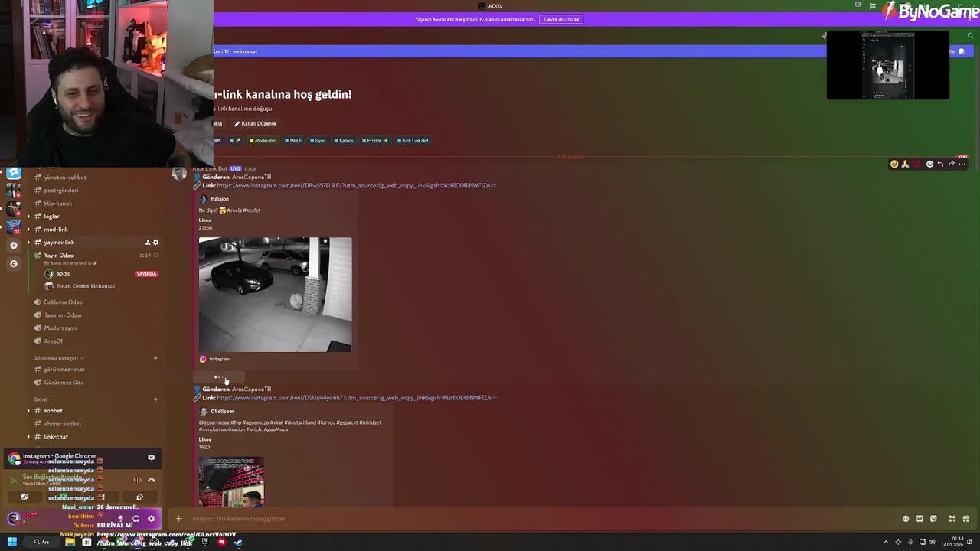Join the Tasarım Odası voice channel
The width and height of the screenshot is (980, 551).
tap(63, 315)
